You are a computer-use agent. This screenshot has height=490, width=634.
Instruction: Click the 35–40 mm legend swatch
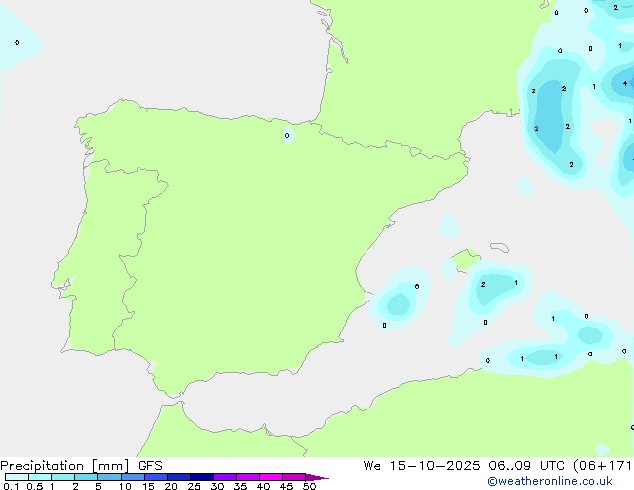pyautogui.click(x=248, y=477)
